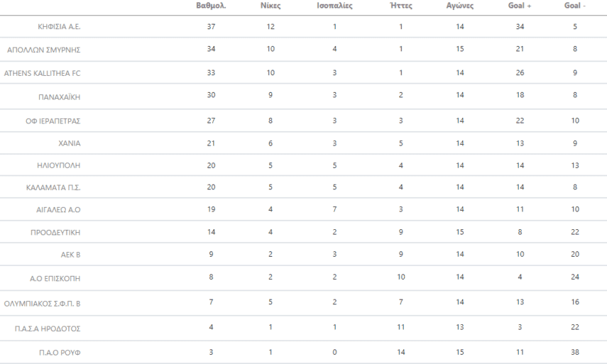Click the Βαθμολ. column header
The image size is (607, 364).
pyautogui.click(x=211, y=6)
